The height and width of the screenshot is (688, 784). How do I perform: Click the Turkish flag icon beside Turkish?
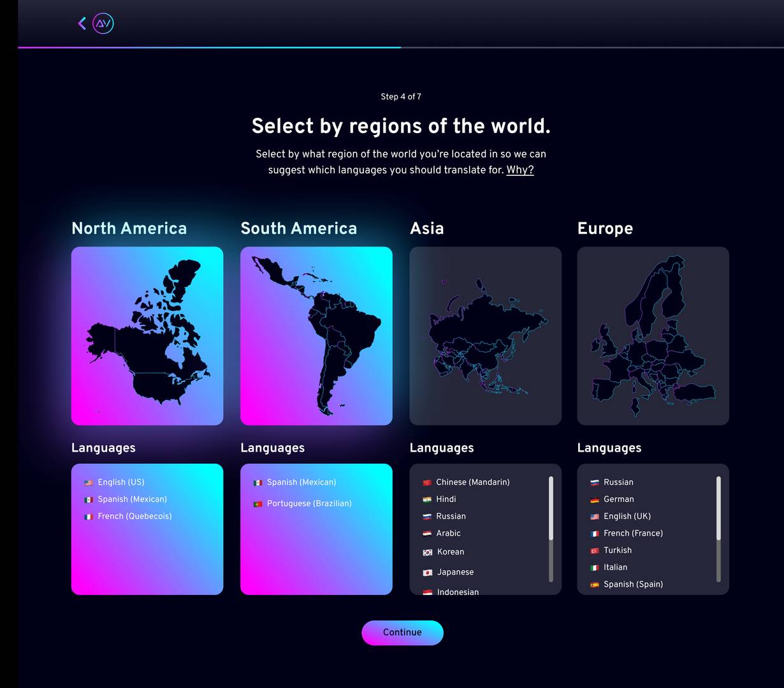click(x=595, y=551)
